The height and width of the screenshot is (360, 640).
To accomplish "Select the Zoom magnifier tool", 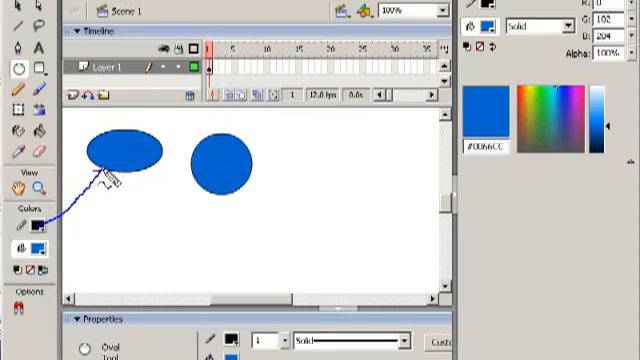I will [39, 188].
